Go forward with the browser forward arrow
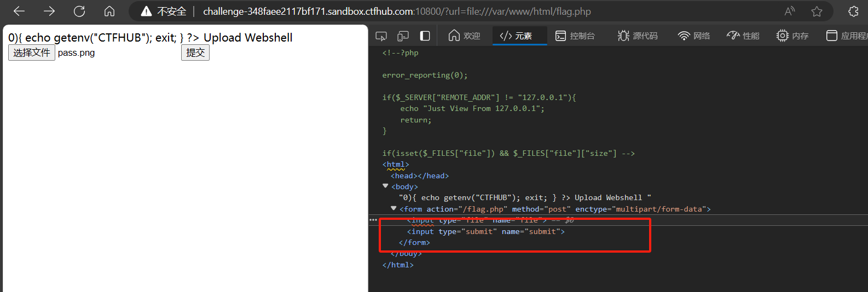 click(x=49, y=11)
